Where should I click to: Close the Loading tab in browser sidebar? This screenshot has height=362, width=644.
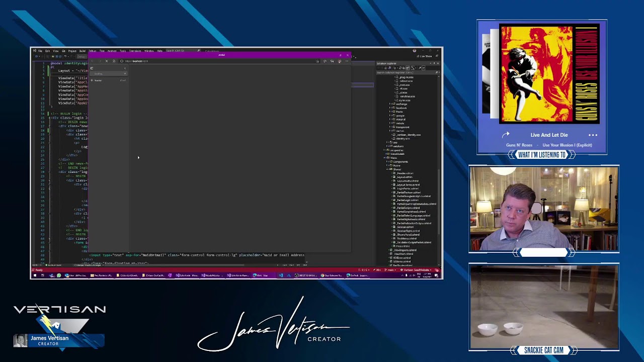pyautogui.click(x=125, y=73)
